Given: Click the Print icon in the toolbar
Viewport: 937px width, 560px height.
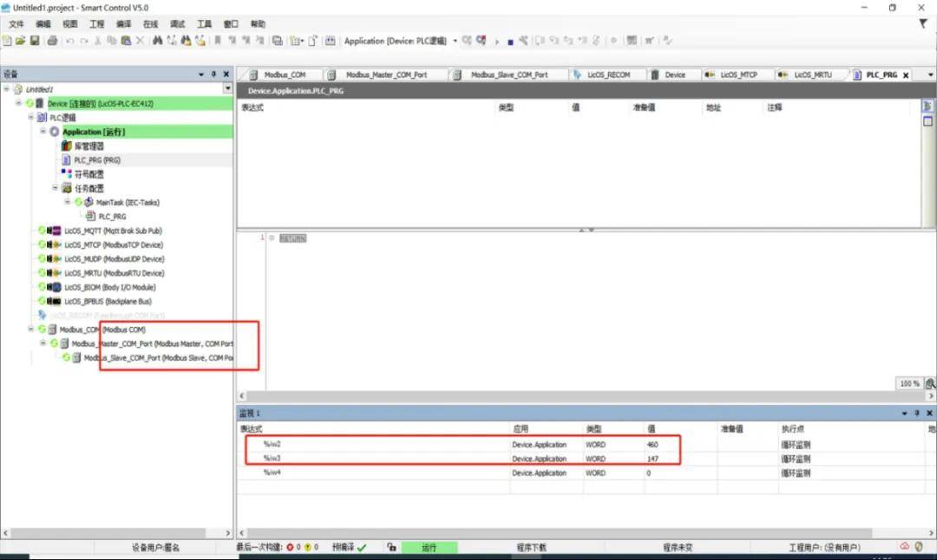Looking at the screenshot, I should pyautogui.click(x=52, y=41).
